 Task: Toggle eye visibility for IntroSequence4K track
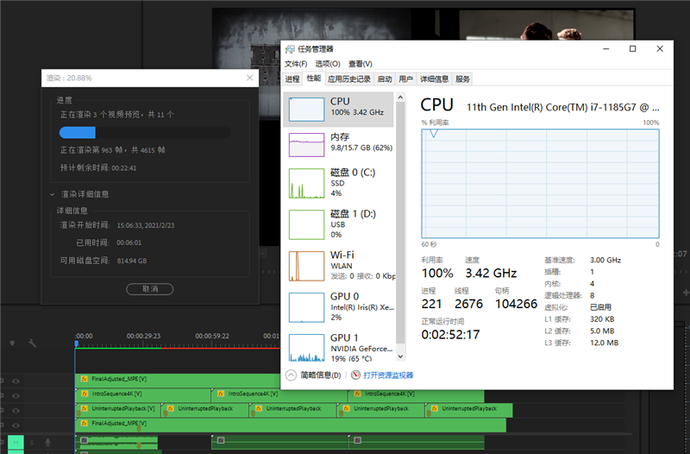[x=16, y=396]
